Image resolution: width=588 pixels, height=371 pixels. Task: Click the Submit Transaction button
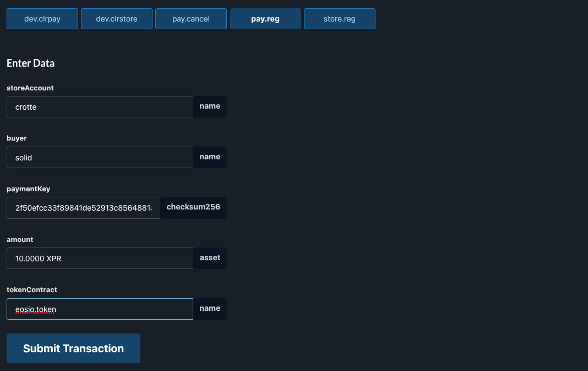pyautogui.click(x=73, y=348)
